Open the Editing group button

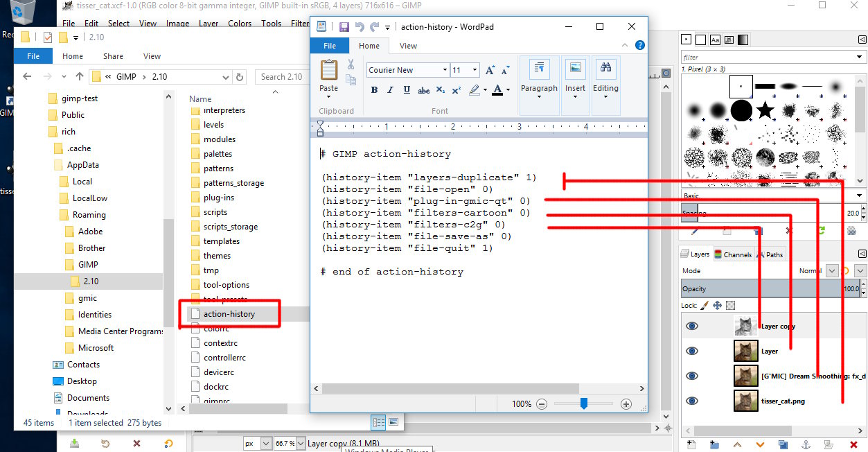[x=605, y=79]
